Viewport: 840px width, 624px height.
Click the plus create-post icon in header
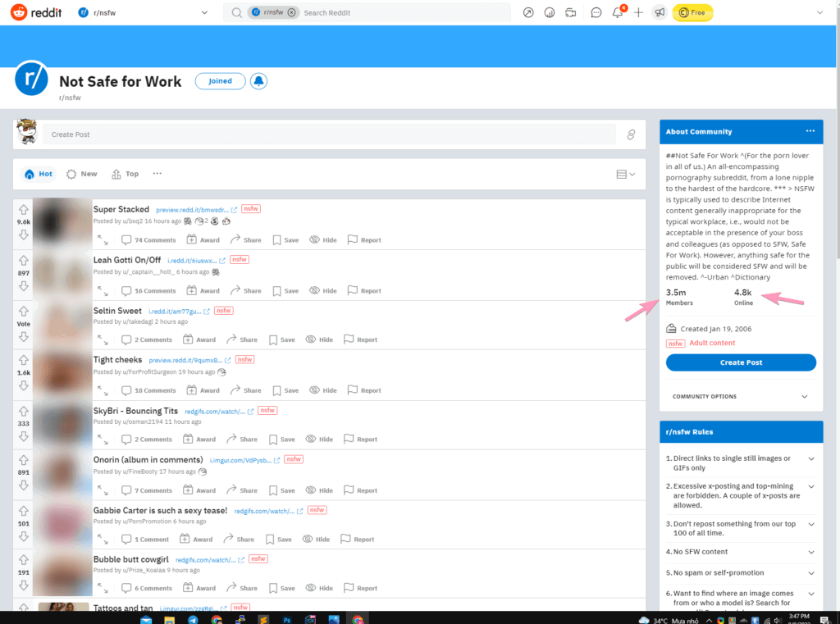[638, 12]
